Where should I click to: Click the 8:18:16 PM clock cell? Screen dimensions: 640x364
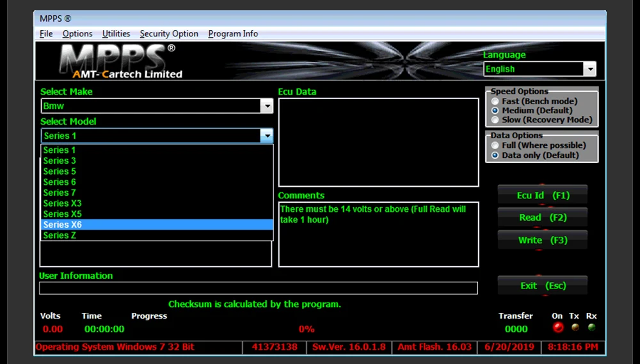point(573,347)
